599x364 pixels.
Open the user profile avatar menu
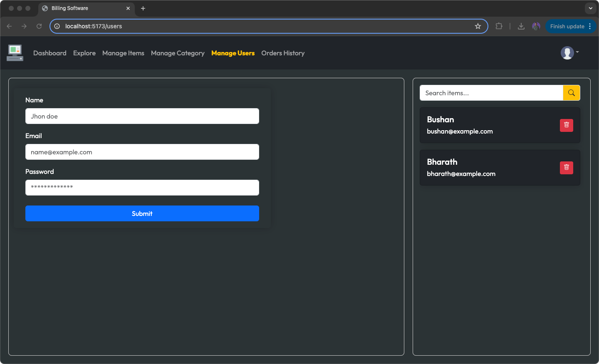[569, 53]
